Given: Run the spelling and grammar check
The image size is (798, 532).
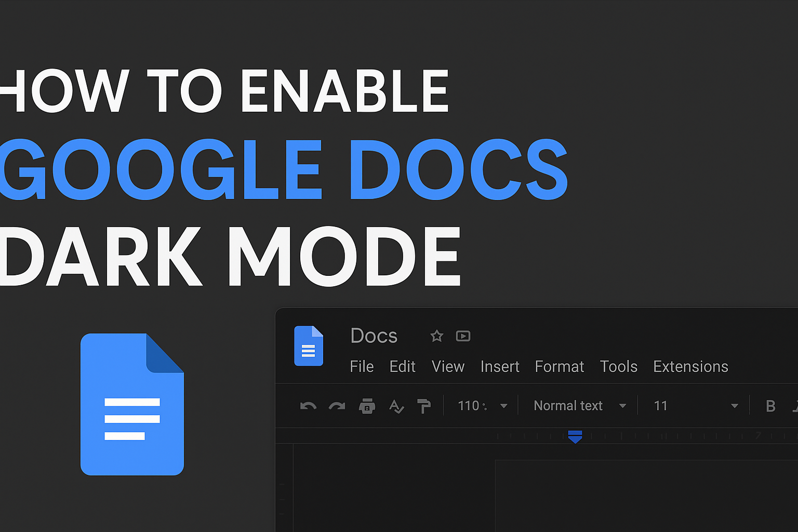Looking at the screenshot, I should point(396,406).
